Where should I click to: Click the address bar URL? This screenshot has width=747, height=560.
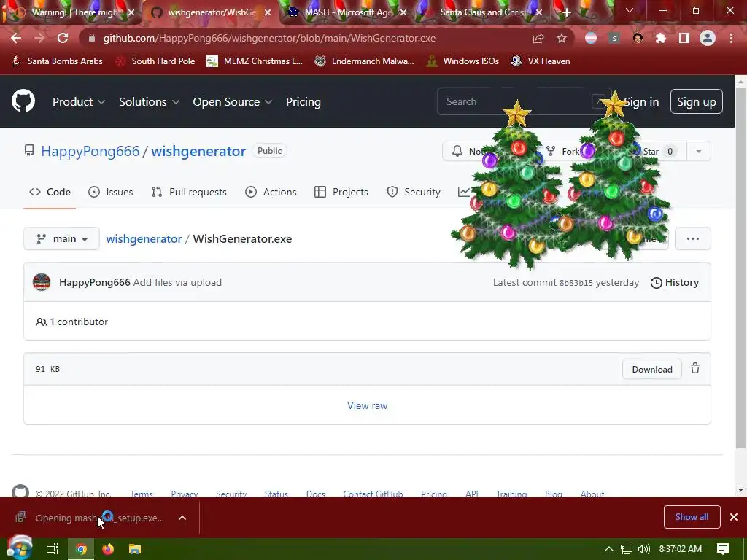(269, 38)
